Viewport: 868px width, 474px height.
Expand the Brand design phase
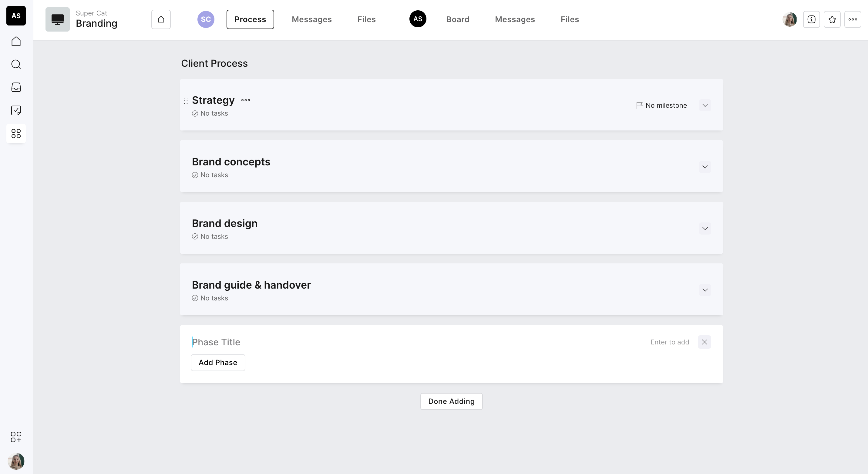pyautogui.click(x=705, y=229)
